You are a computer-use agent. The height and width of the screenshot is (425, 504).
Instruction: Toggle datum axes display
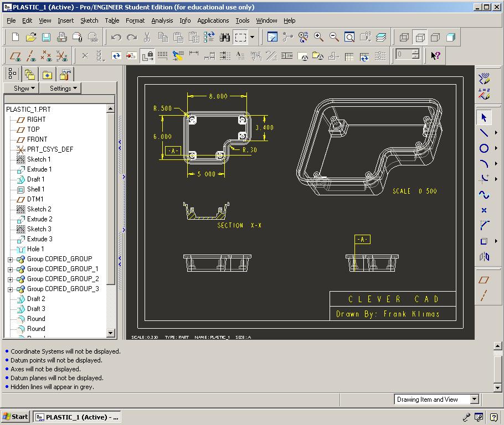point(31,55)
